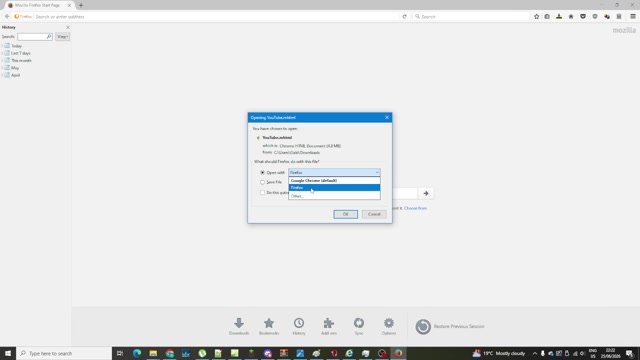Expand the Today history folder
Image resolution: width=640 pixels, height=360 pixels.
click(x=2, y=46)
